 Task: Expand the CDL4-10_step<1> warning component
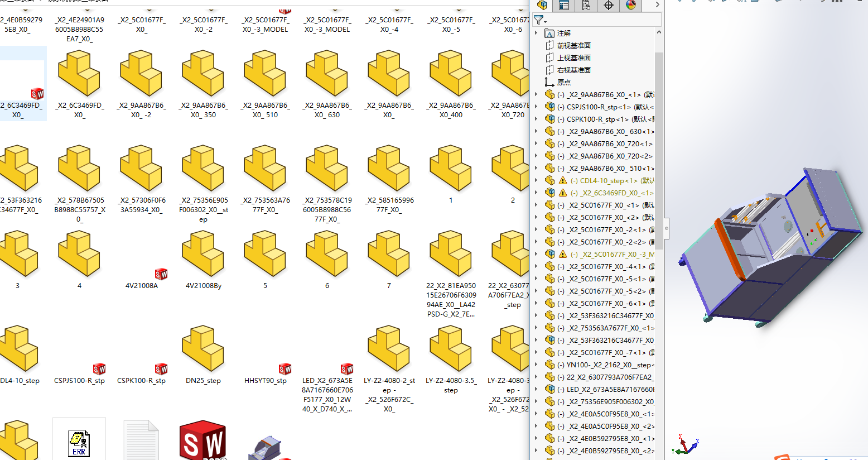[x=536, y=180]
